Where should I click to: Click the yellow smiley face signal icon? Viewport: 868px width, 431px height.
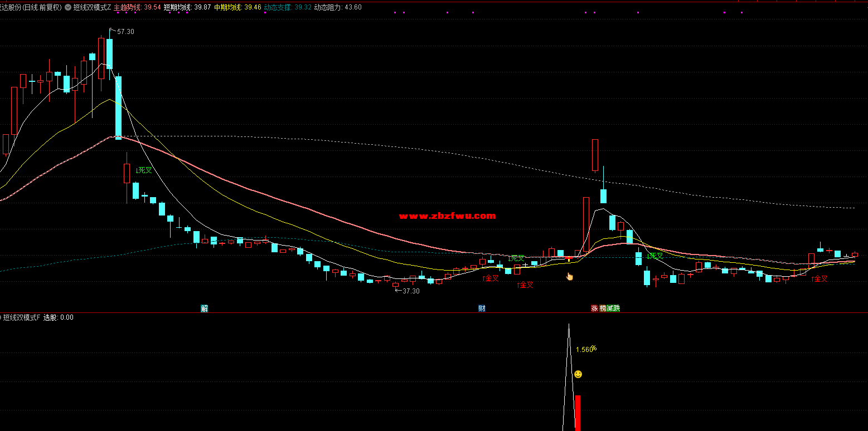(x=578, y=374)
